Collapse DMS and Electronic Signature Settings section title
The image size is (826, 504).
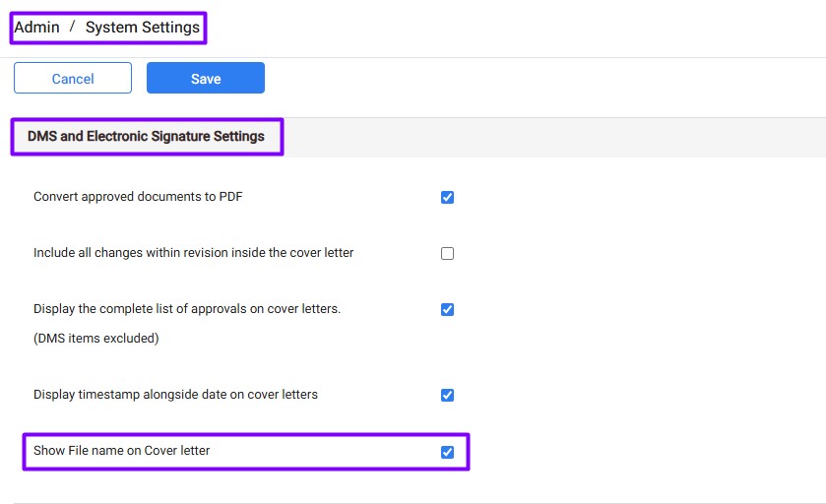coord(146,137)
